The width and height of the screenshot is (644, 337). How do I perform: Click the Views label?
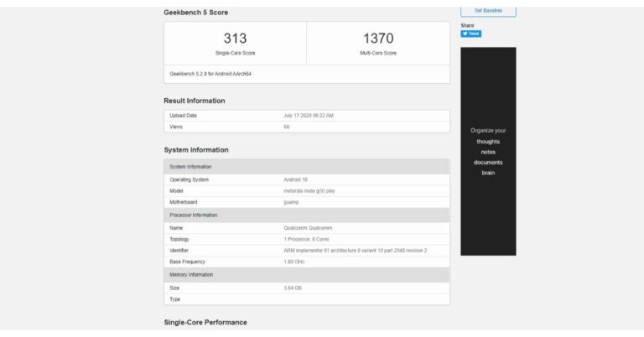tap(176, 127)
